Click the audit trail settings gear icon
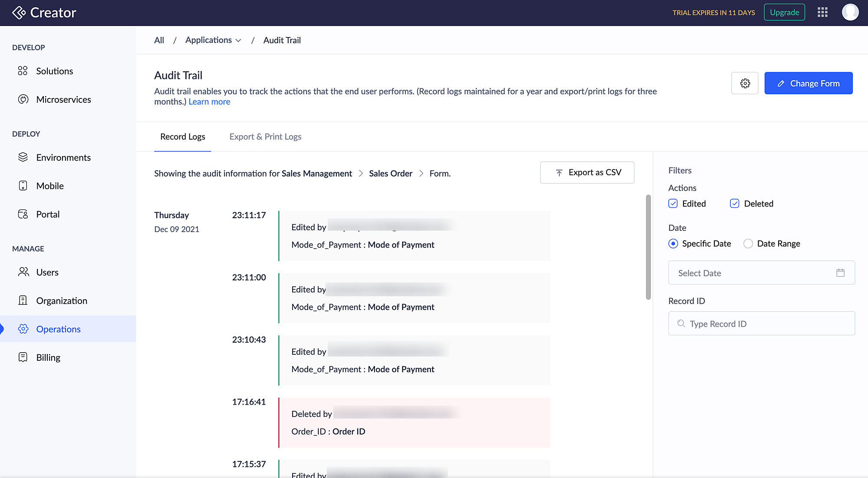The height and width of the screenshot is (478, 868). [x=745, y=83]
